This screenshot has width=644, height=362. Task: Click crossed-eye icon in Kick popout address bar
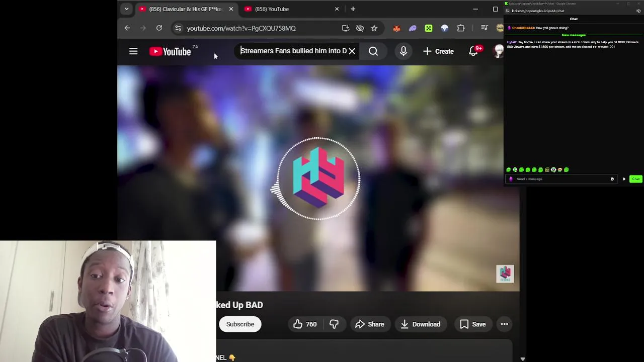point(638,11)
